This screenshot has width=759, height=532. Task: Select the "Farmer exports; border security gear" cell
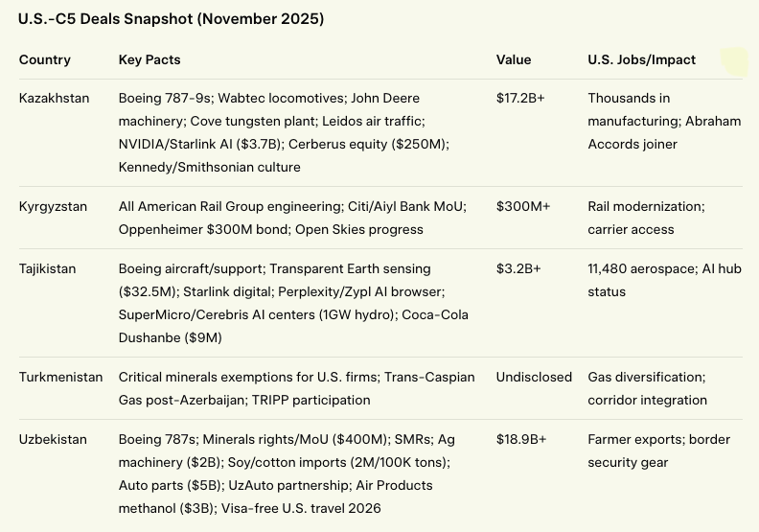[659, 451]
